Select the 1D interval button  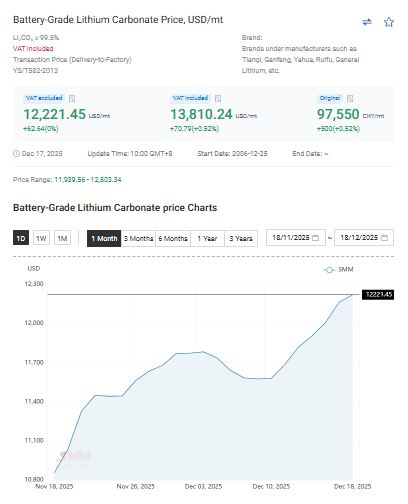click(21, 238)
